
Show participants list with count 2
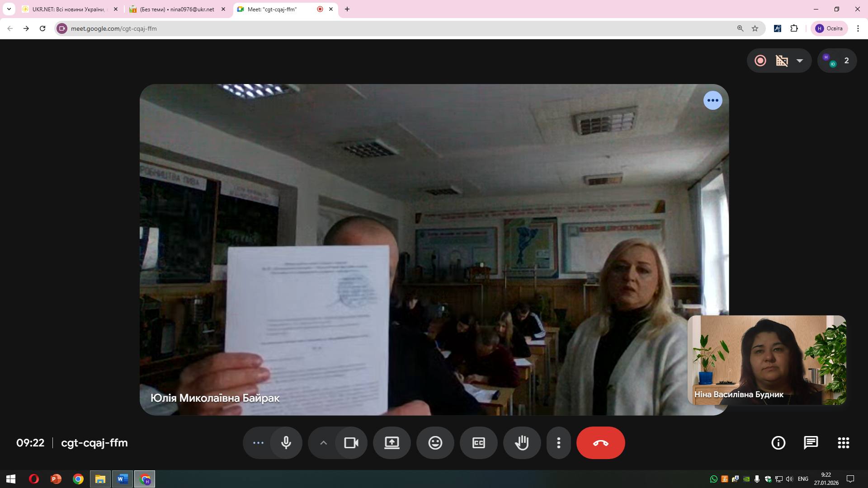pyautogui.click(x=837, y=61)
